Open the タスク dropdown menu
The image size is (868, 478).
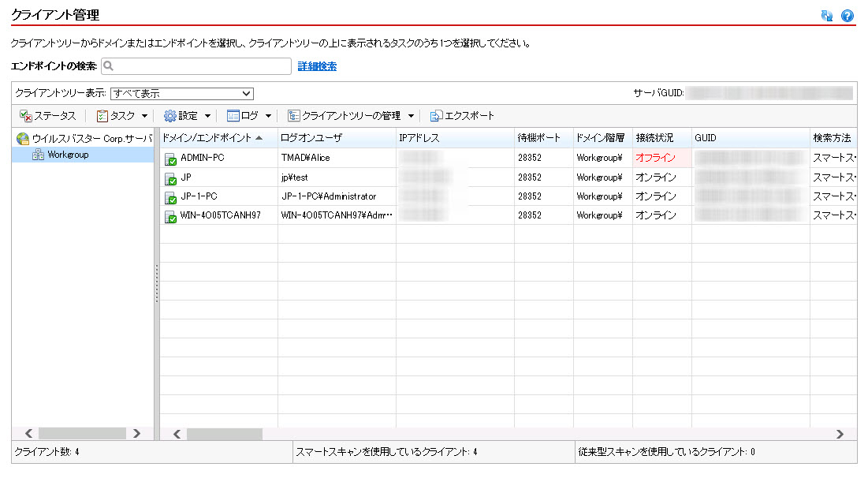[121, 116]
